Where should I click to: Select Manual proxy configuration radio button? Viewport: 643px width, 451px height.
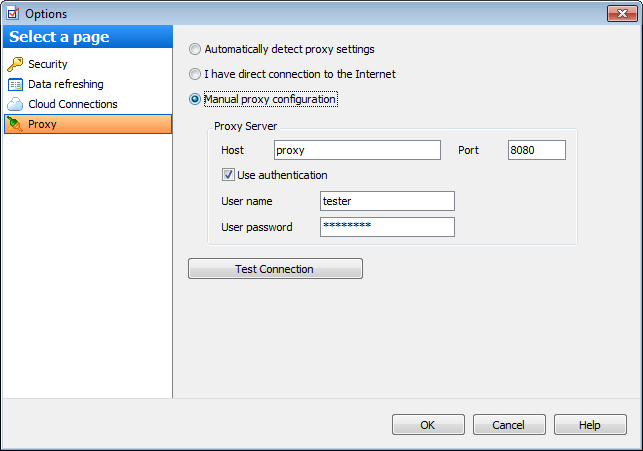[195, 99]
